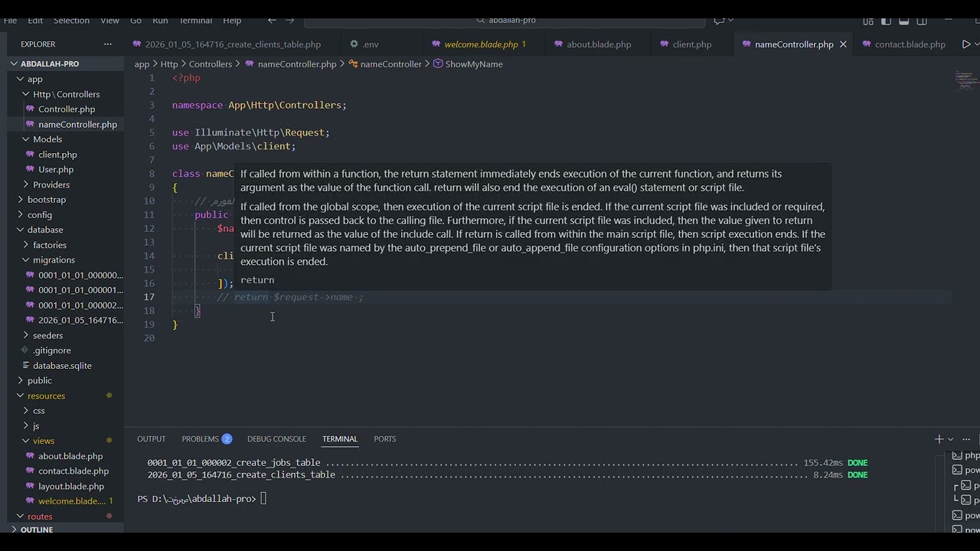Expand the routes folder in Explorer
Image resolution: width=980 pixels, height=551 pixels.
[x=40, y=517]
